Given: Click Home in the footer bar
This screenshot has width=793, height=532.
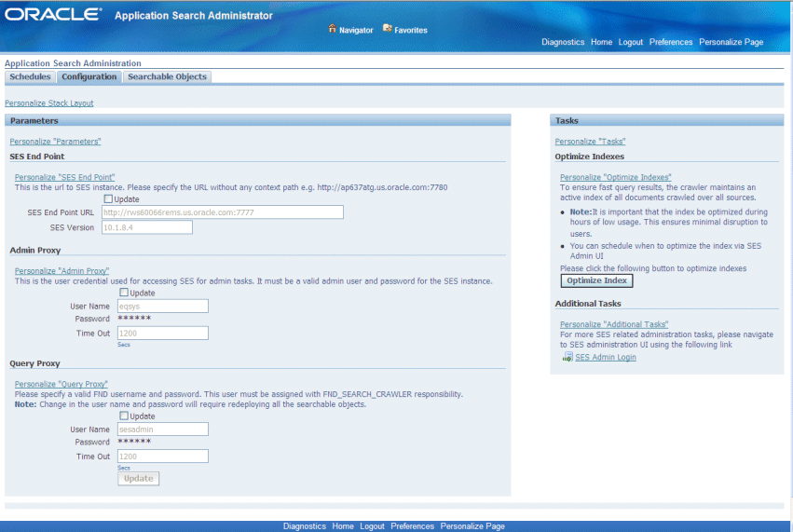Looking at the screenshot, I should (343, 526).
